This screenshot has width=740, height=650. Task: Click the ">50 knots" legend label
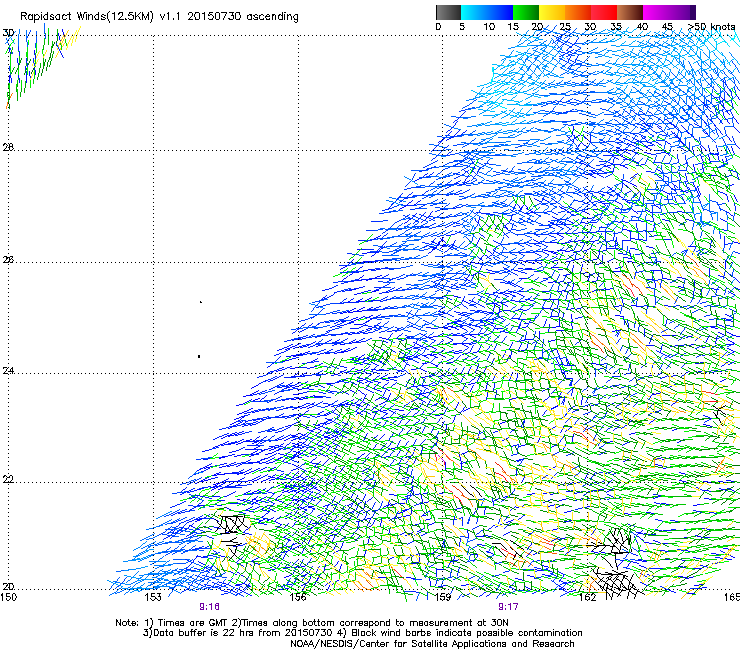712,27
